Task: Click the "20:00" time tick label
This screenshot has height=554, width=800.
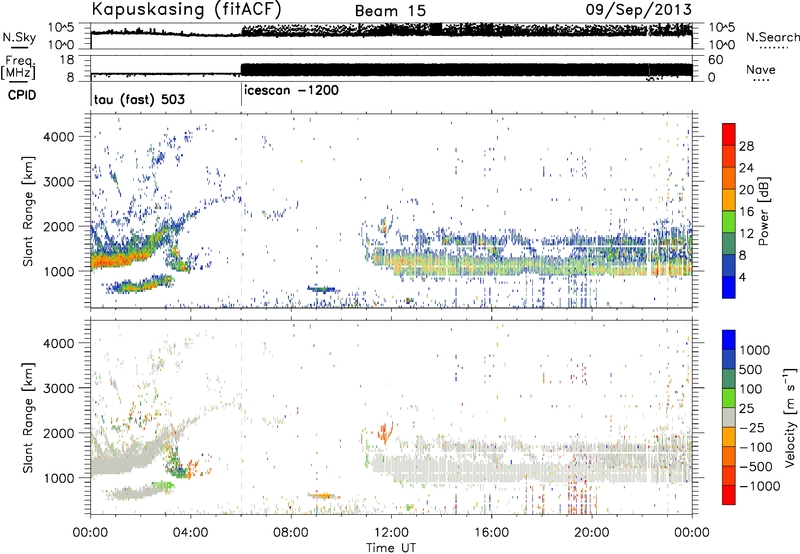Action: point(592,533)
